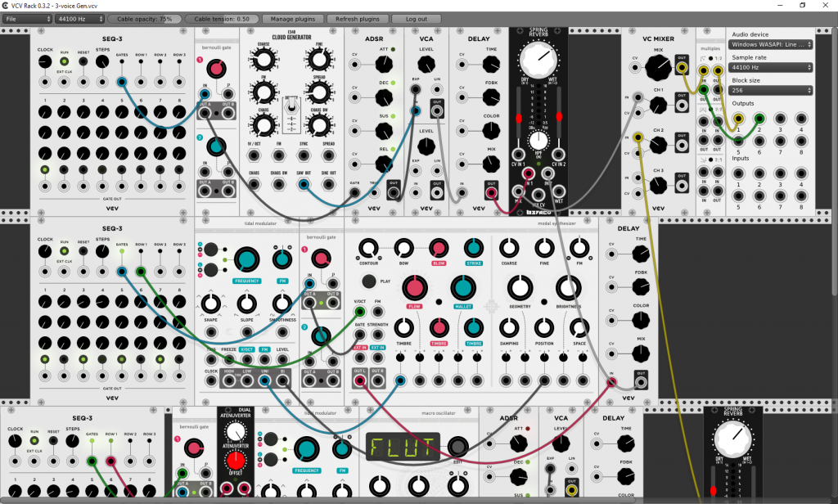Click the Cloud Generator FINE knob
This screenshot has height=504, width=838.
319,60
